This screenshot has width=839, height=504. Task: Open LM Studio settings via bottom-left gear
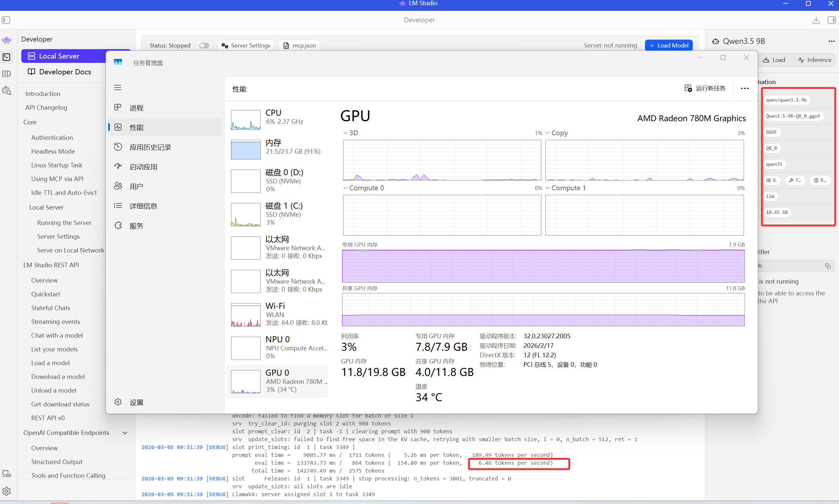coord(7,491)
